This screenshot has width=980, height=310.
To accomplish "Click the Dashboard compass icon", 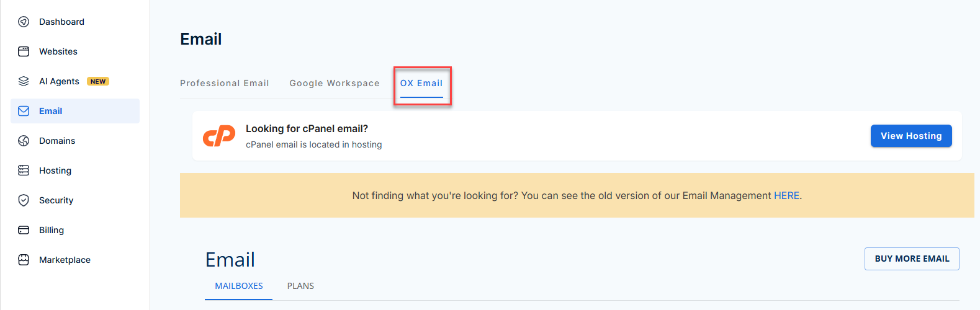I will click(x=24, y=22).
